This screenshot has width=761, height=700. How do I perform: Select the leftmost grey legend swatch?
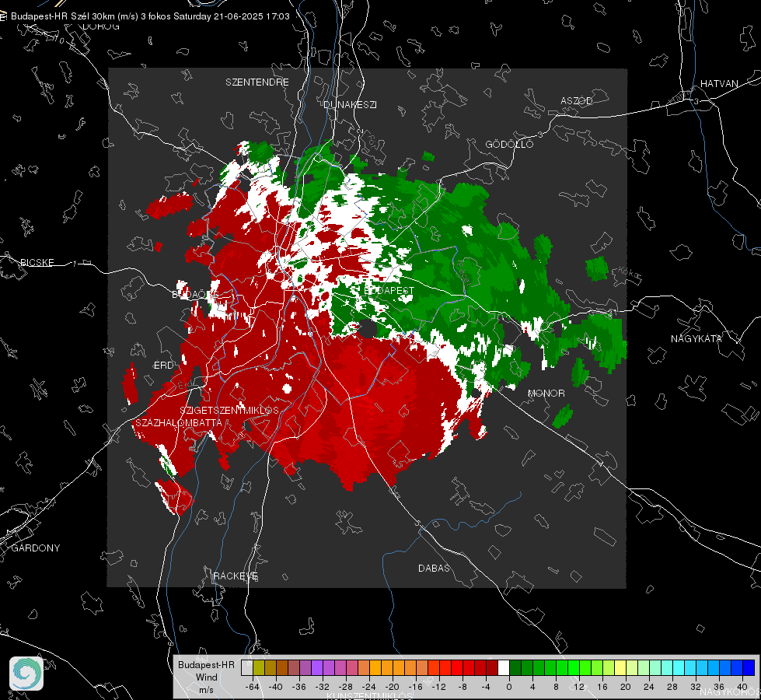pos(247,667)
